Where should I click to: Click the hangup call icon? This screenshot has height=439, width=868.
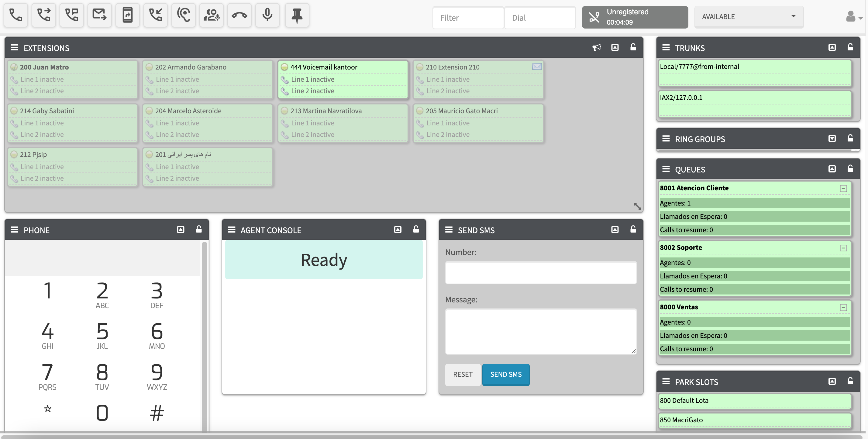[x=239, y=15]
